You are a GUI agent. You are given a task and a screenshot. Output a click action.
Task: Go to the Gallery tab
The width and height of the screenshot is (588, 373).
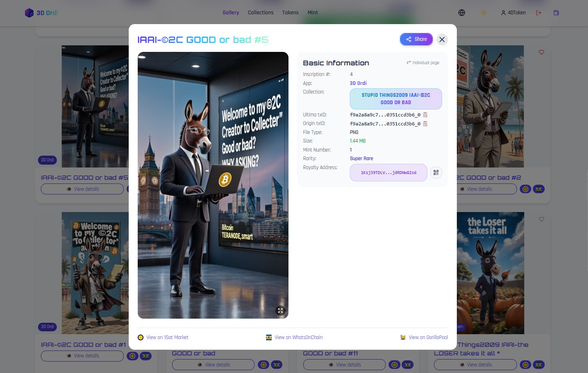tap(231, 13)
